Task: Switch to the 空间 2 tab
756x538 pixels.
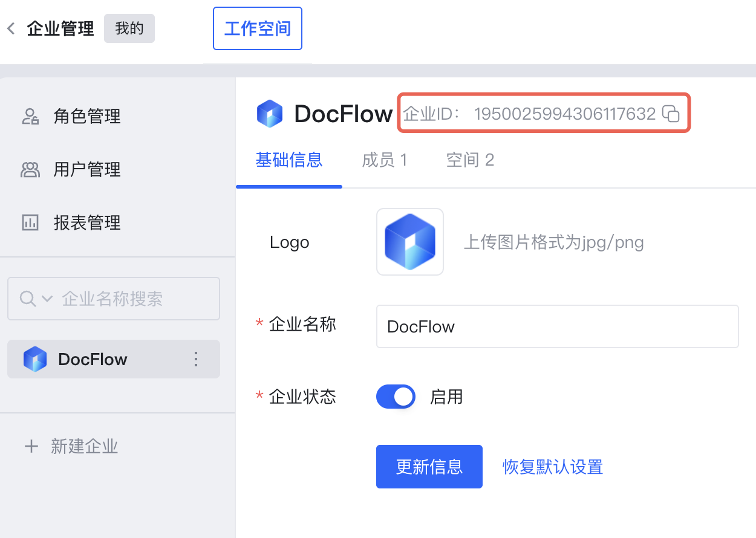Action: 470,160
